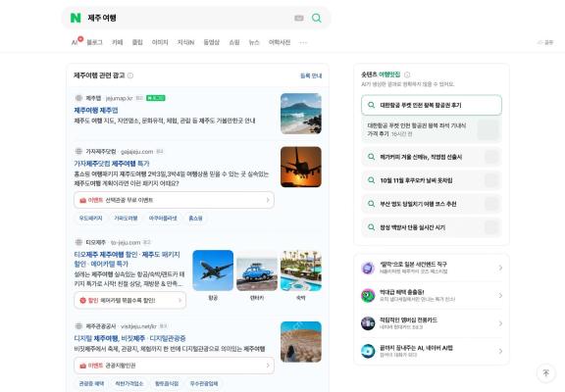
Task: Click the info icon beside 숏텐츠 여행맛집
Action: 407,74
